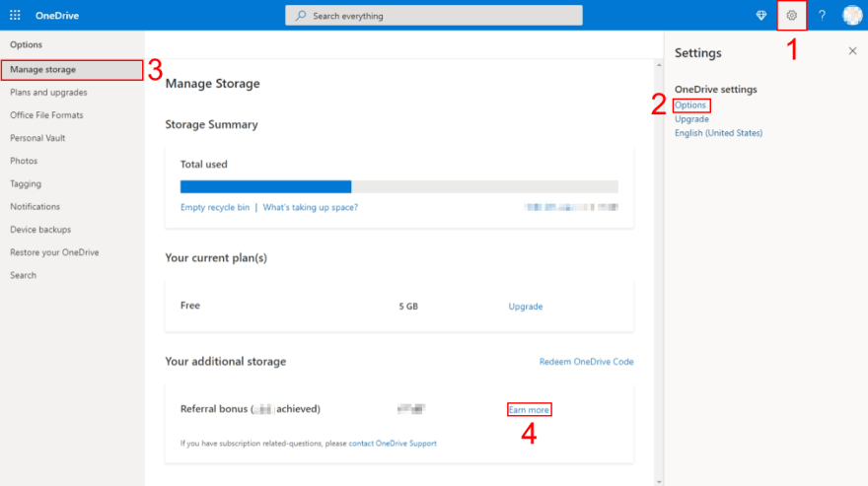This screenshot has width=868, height=486.
Task: Click the Total used storage bar
Action: click(399, 186)
